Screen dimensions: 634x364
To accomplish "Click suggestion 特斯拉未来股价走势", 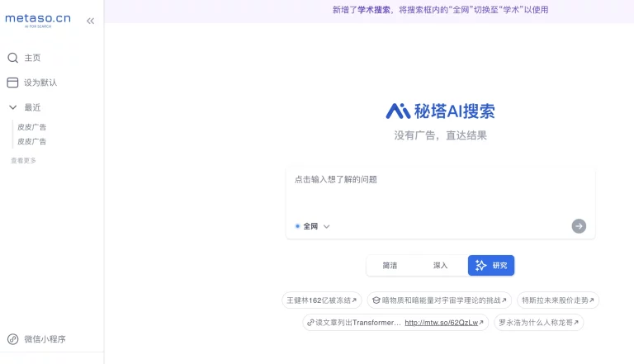I will [x=558, y=300].
